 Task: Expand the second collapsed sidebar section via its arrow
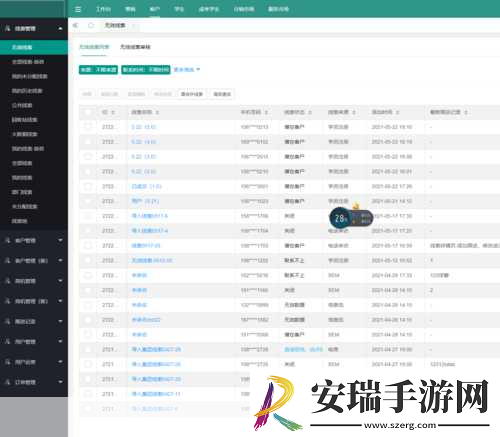[x=60, y=261]
